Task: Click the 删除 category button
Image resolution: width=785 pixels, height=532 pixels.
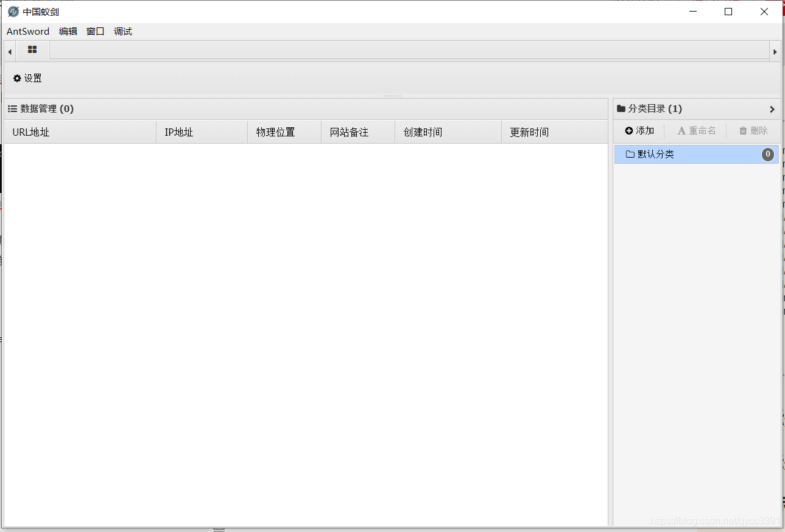Action: pos(753,131)
